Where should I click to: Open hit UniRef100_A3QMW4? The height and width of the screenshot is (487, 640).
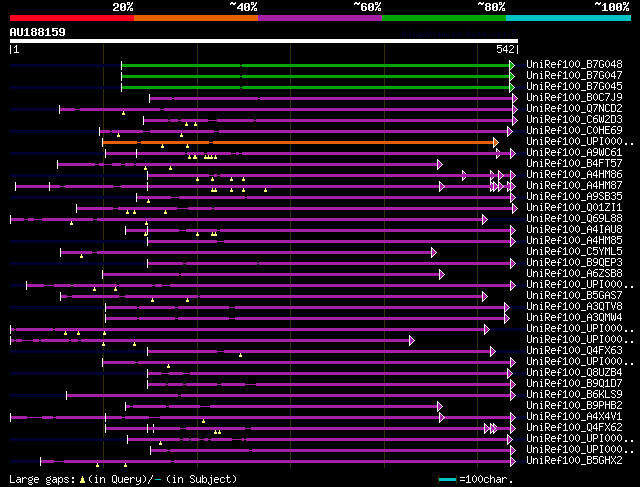tap(574, 318)
